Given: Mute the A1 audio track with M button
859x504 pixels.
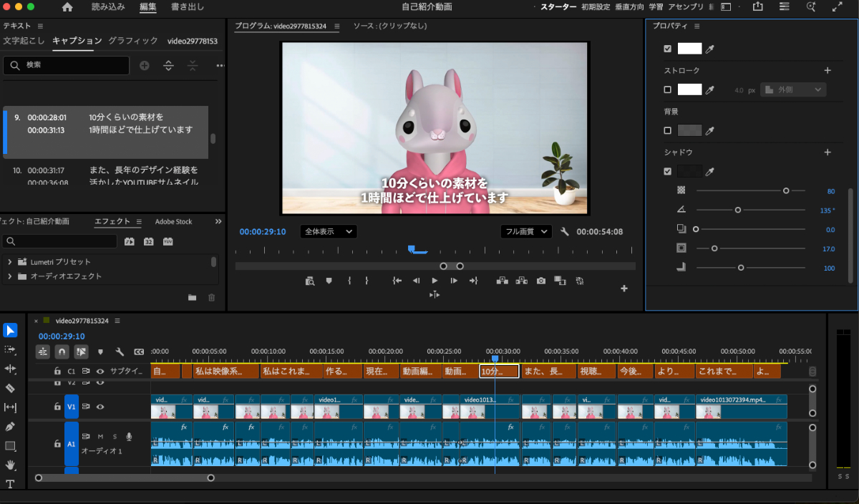Looking at the screenshot, I should click(x=100, y=436).
